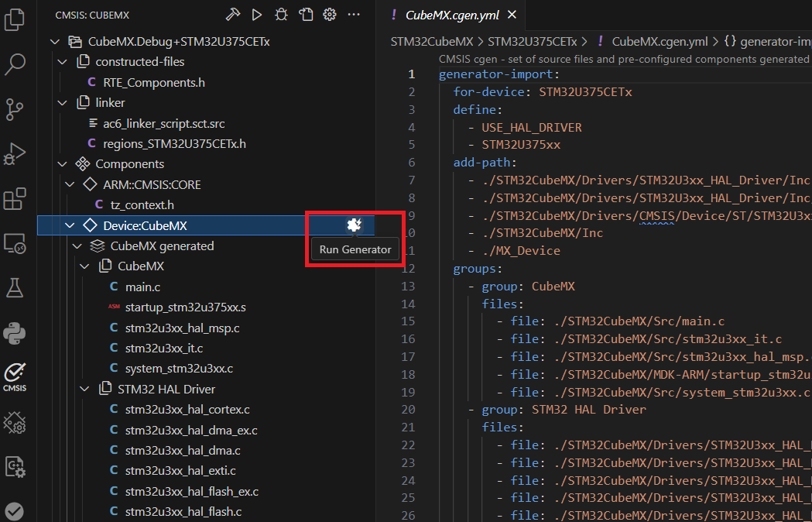Open the Manage Solution settings gear icon

tap(329, 14)
